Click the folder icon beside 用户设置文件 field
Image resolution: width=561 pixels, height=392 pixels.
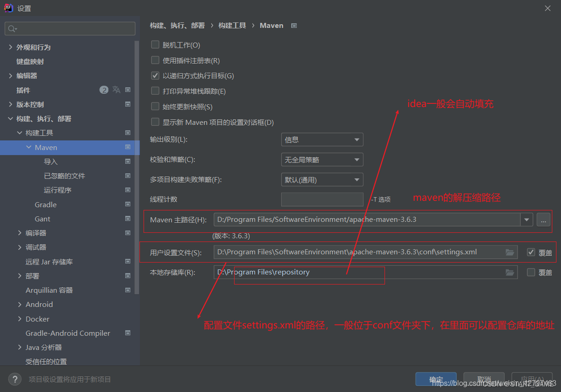pyautogui.click(x=510, y=252)
